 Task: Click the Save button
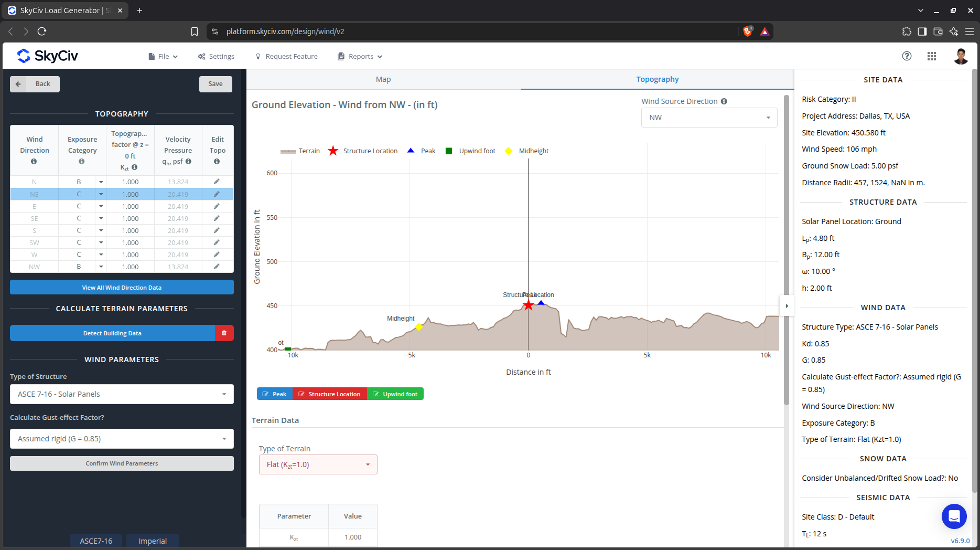tap(216, 84)
